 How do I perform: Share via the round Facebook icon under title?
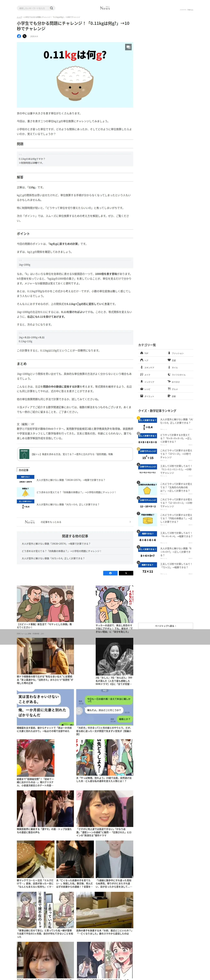coord(19,36)
